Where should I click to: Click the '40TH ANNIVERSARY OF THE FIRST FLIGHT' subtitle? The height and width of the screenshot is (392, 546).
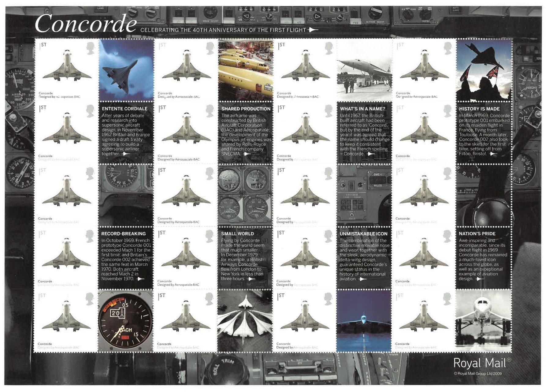pos(249,30)
